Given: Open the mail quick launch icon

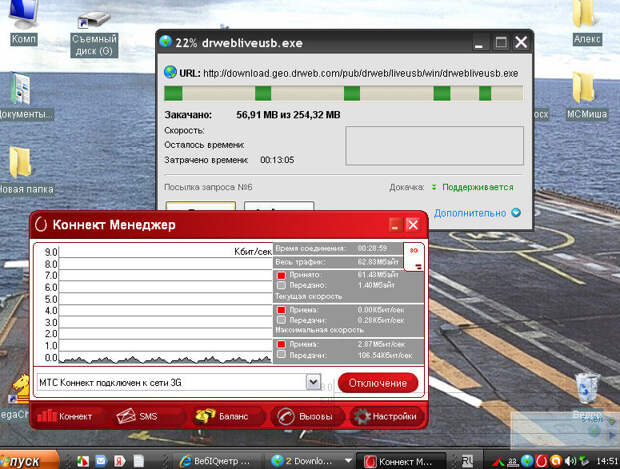Looking at the screenshot, I should pyautogui.click(x=101, y=461).
